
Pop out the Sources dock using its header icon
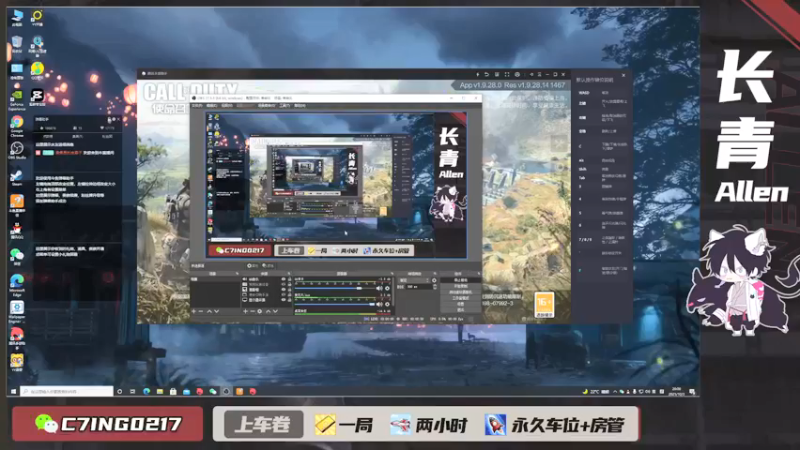coord(289,273)
